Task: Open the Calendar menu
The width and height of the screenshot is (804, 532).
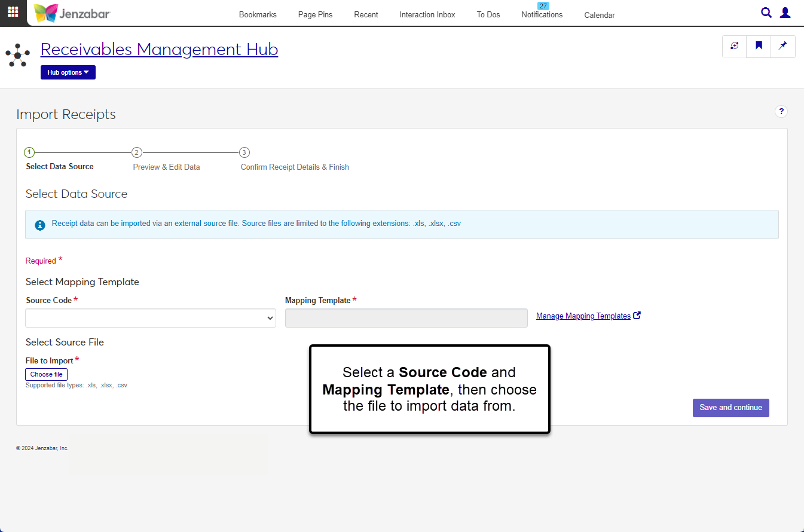Action: pos(600,16)
